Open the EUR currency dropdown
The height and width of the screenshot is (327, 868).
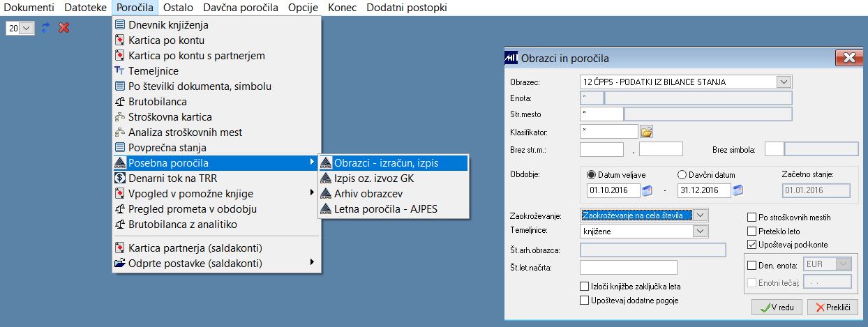[x=844, y=264]
